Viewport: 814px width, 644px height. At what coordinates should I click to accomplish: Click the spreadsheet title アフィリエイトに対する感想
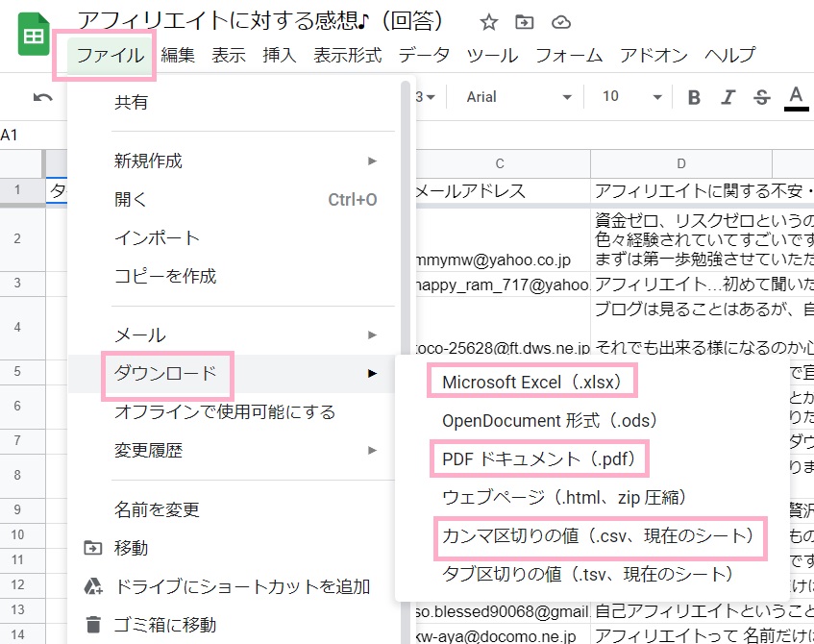pos(259,21)
